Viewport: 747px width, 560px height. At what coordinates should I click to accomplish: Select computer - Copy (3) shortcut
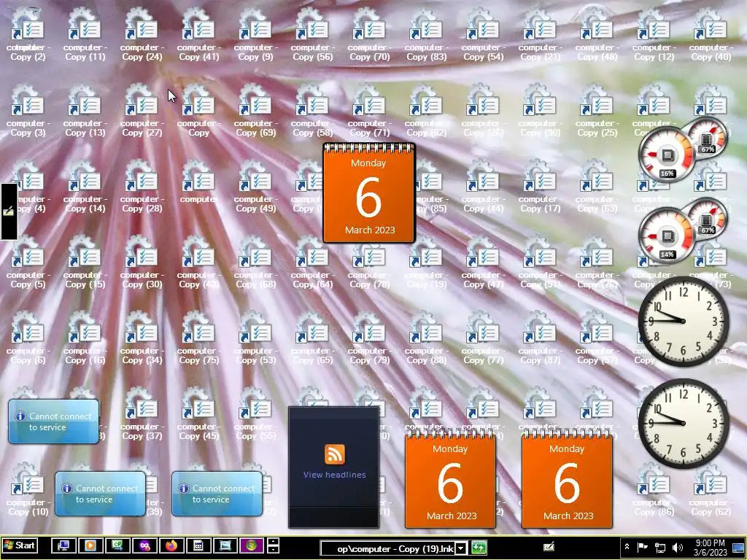click(x=28, y=111)
